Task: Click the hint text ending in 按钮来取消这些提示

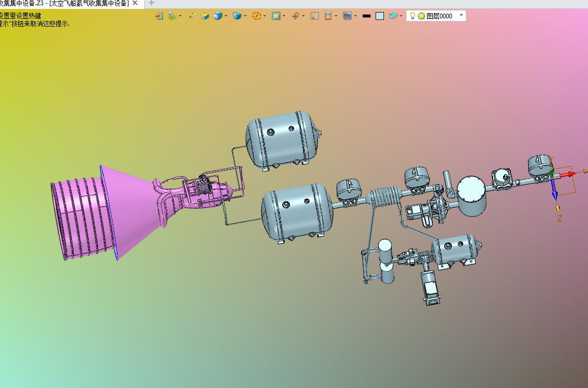Action: [x=35, y=24]
